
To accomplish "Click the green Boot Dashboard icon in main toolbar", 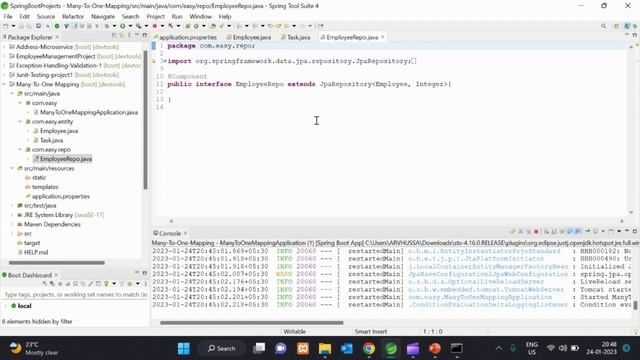I will coord(57,26).
